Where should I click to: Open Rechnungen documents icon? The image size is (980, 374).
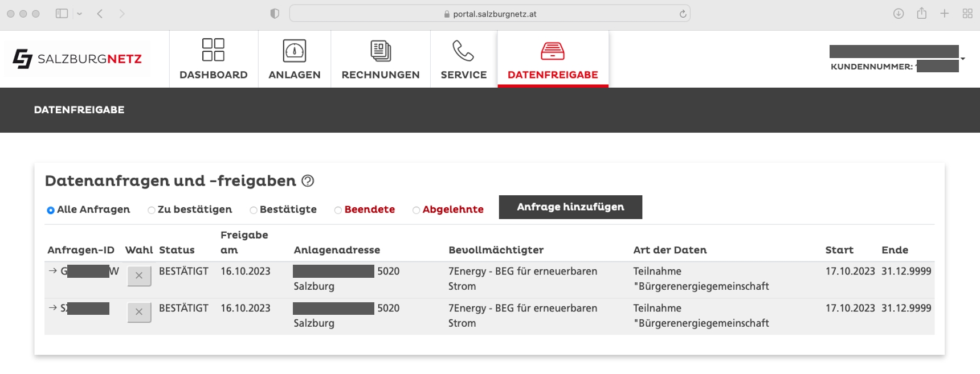coord(380,51)
